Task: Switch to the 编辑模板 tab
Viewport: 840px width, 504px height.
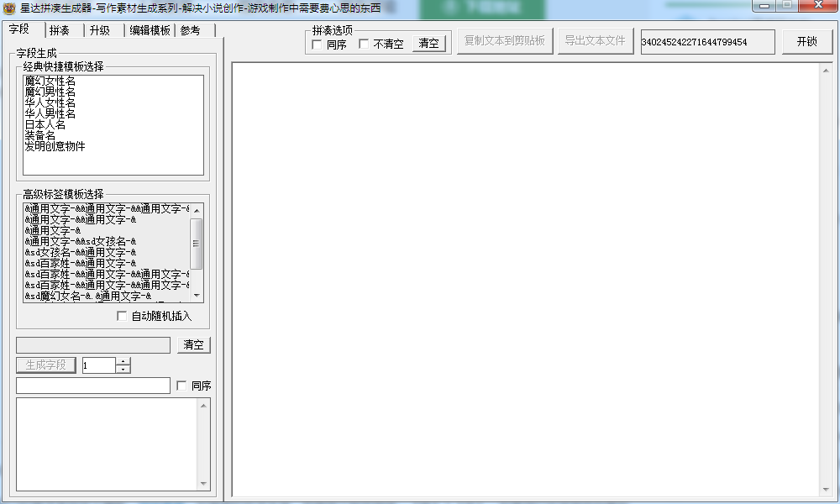Action: (x=150, y=30)
